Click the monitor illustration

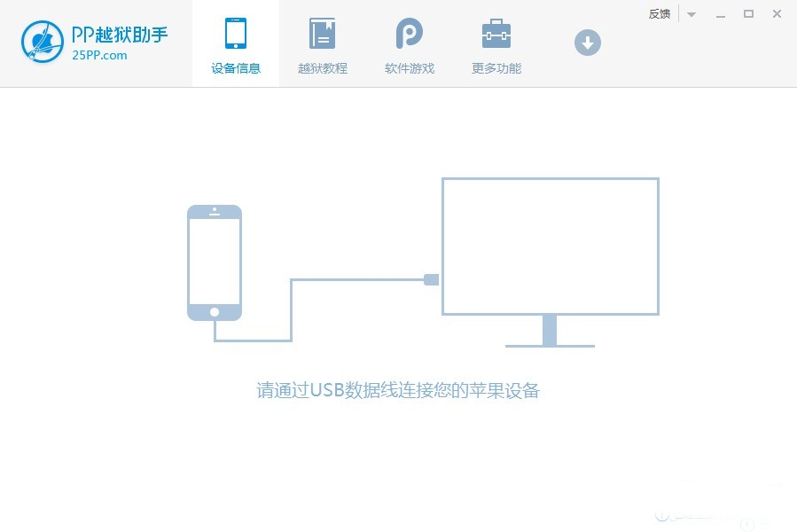coord(550,246)
